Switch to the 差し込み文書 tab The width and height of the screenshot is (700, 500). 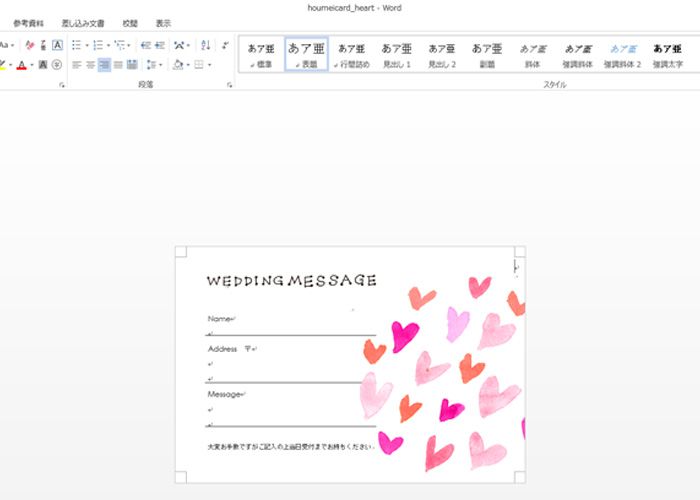[81, 22]
